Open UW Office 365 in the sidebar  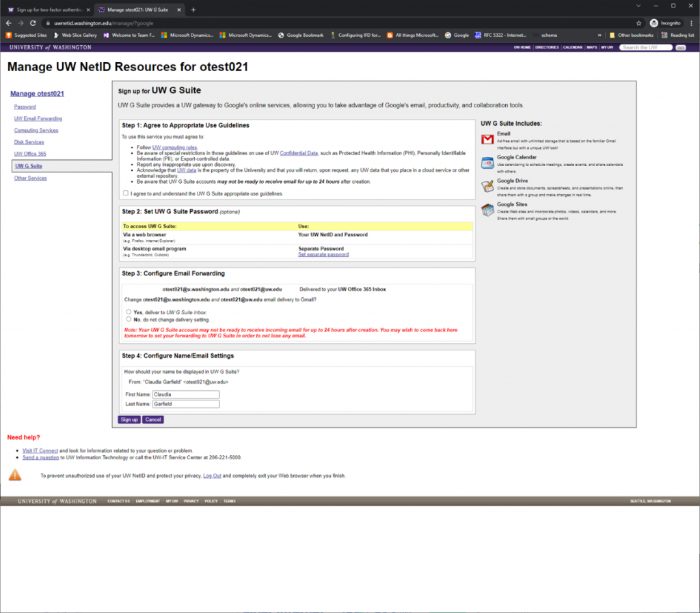30,154
